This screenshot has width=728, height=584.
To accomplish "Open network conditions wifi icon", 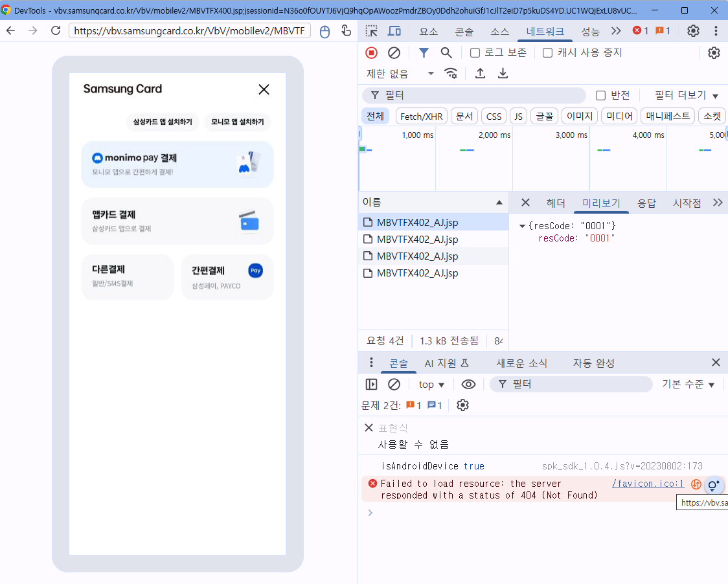I will click(x=450, y=73).
